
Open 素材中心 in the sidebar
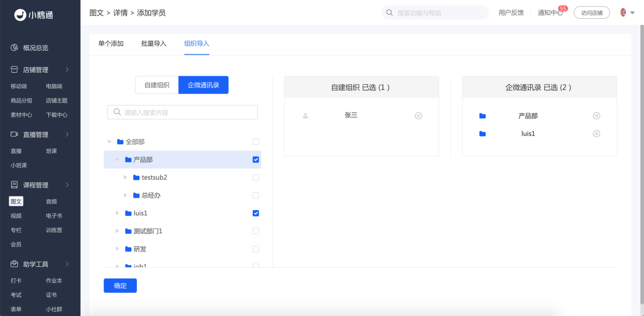pyautogui.click(x=21, y=115)
